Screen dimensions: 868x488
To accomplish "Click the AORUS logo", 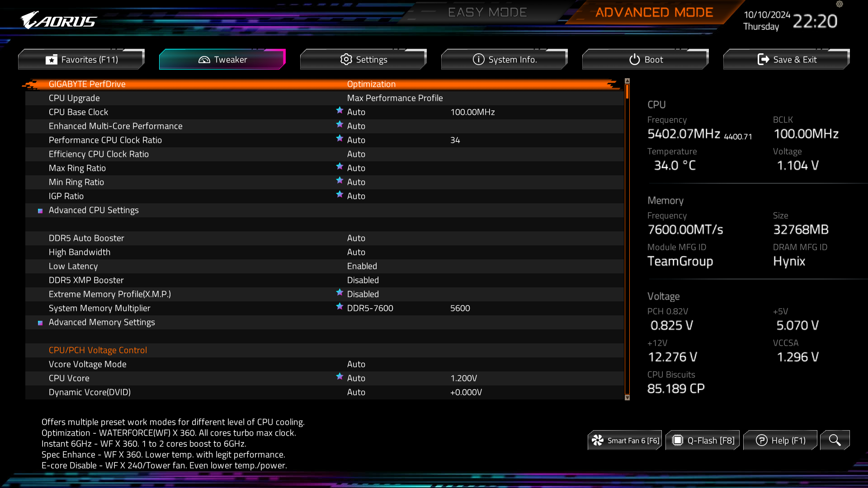I will pos(59,20).
